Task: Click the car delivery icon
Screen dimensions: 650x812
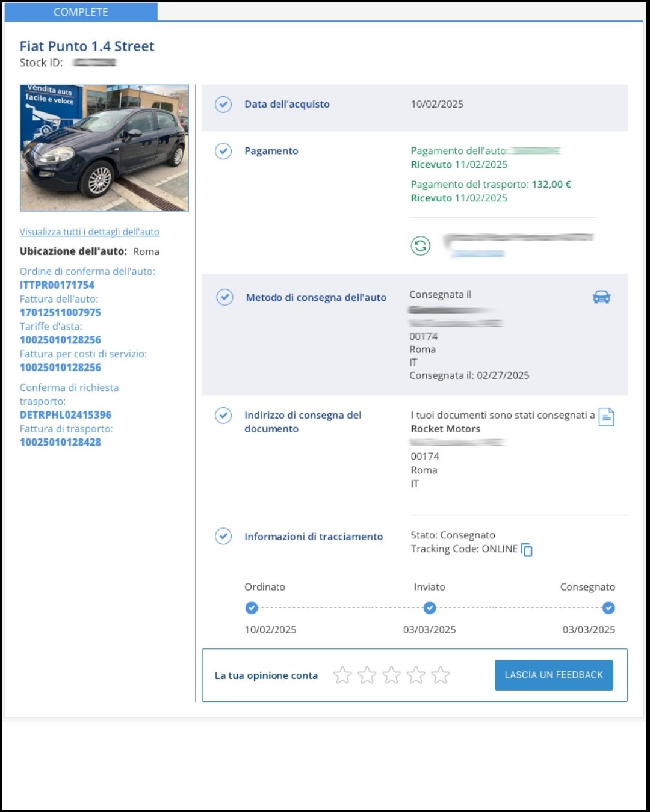Action: click(601, 297)
